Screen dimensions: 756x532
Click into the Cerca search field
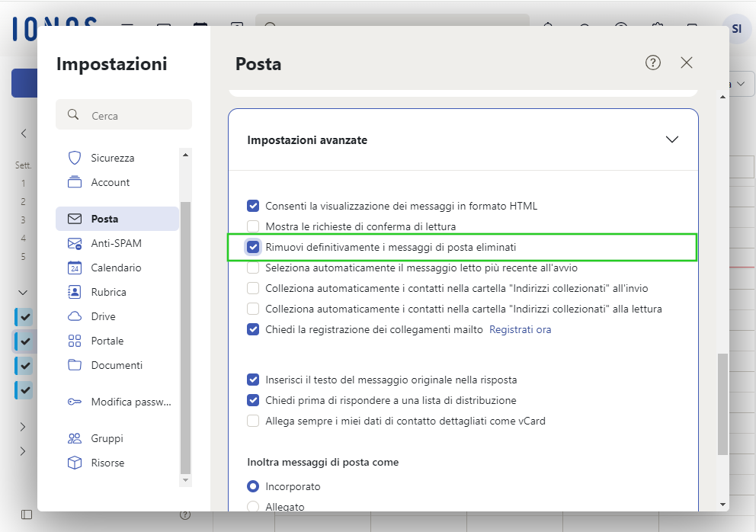[124, 115]
